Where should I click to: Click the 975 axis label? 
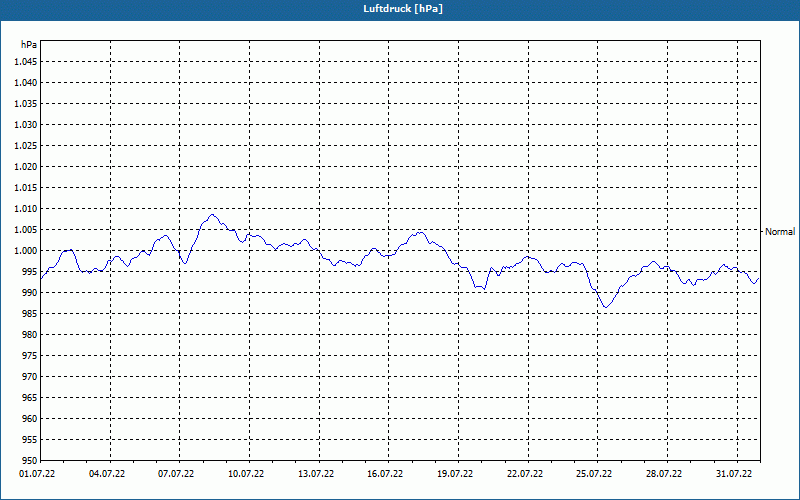(x=31, y=356)
